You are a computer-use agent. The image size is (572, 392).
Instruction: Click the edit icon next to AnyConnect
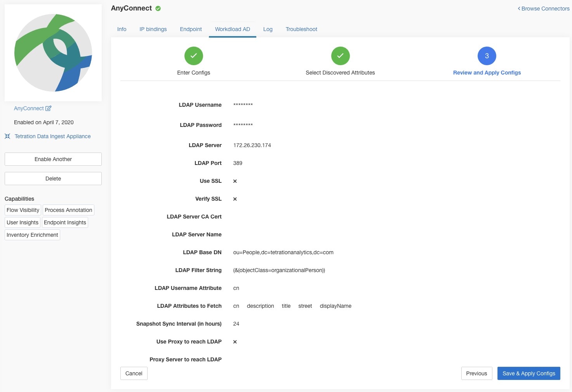pos(49,108)
